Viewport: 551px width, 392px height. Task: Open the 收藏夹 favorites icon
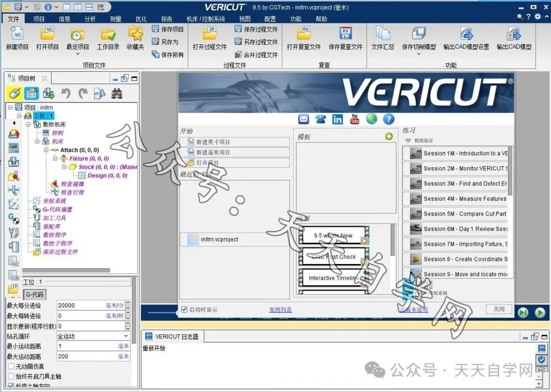tap(136, 34)
